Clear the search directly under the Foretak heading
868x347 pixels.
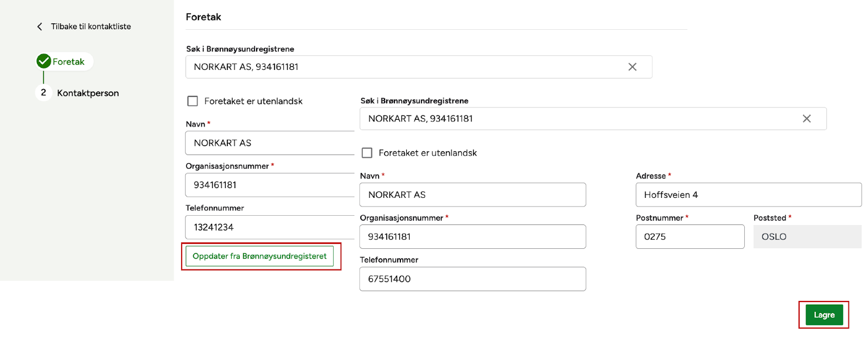pyautogui.click(x=632, y=67)
